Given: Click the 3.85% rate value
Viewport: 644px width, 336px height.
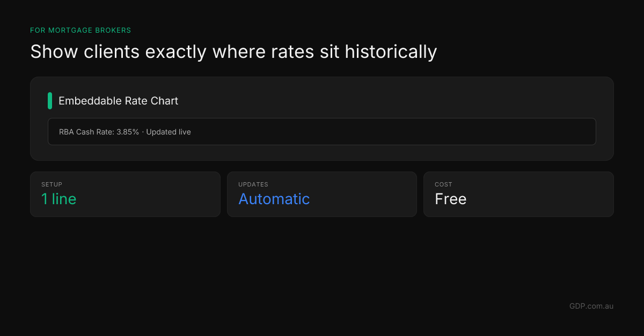Looking at the screenshot, I should coord(128,132).
